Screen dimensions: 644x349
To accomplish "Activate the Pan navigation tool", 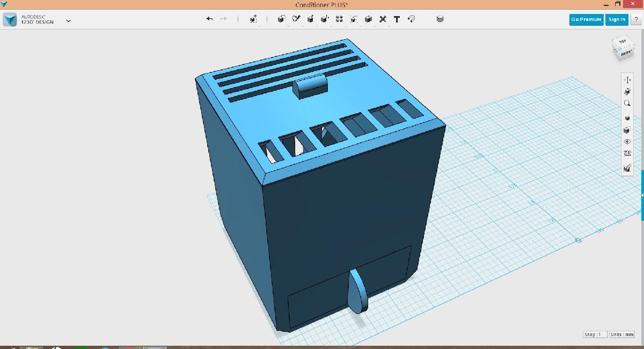I will [x=627, y=80].
